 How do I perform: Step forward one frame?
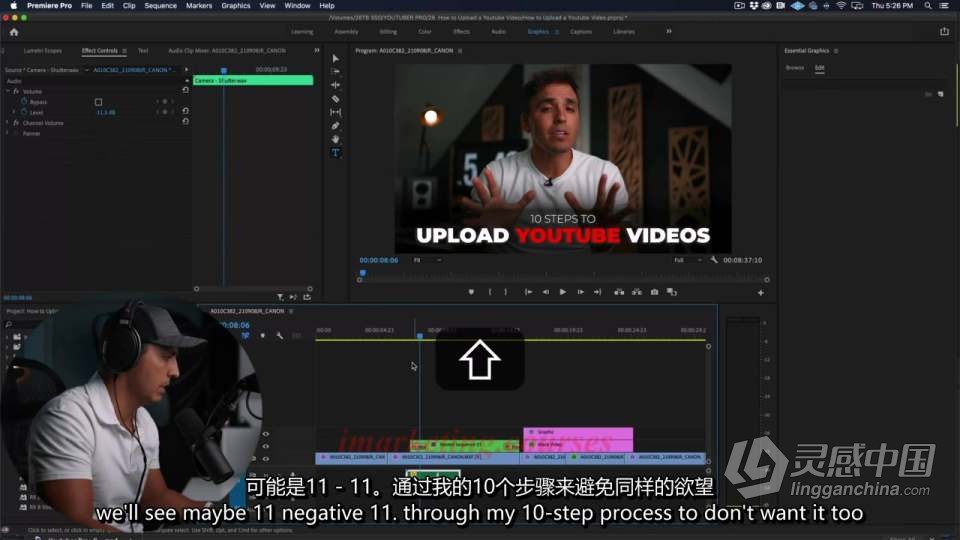[x=580, y=292]
